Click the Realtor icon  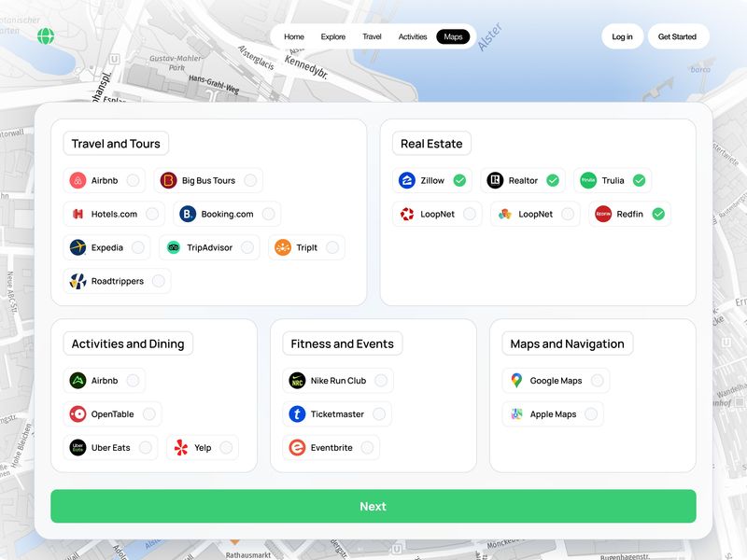tap(495, 180)
